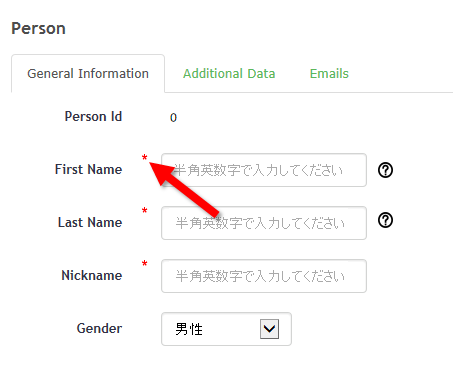Expand the Gender dropdown arrow
Image resolution: width=472 pixels, height=367 pixels.
pyautogui.click(x=269, y=329)
